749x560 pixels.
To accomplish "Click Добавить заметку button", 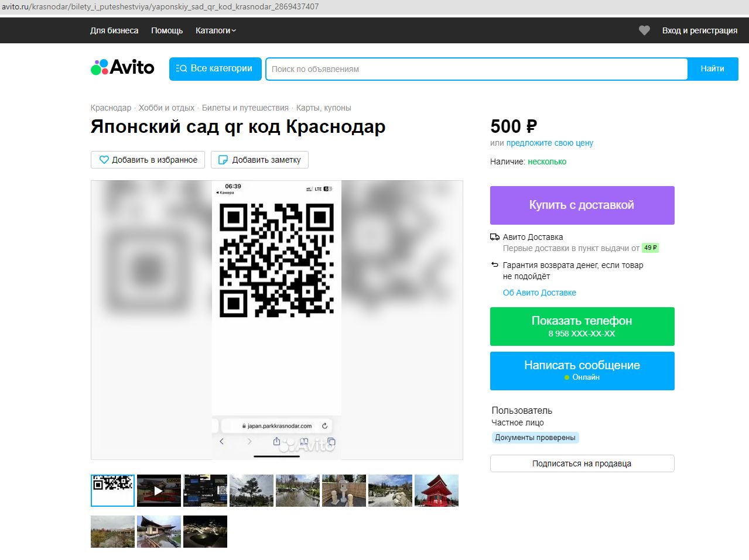I will 259,160.
